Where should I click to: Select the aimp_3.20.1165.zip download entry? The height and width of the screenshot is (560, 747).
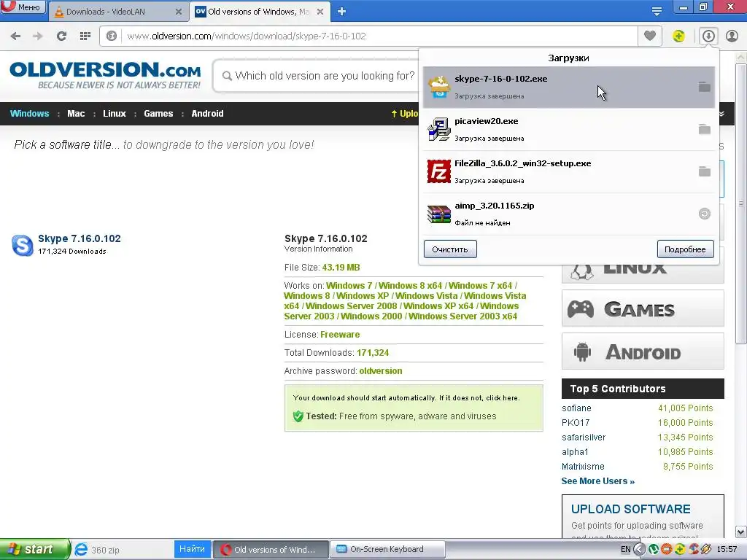click(569, 214)
